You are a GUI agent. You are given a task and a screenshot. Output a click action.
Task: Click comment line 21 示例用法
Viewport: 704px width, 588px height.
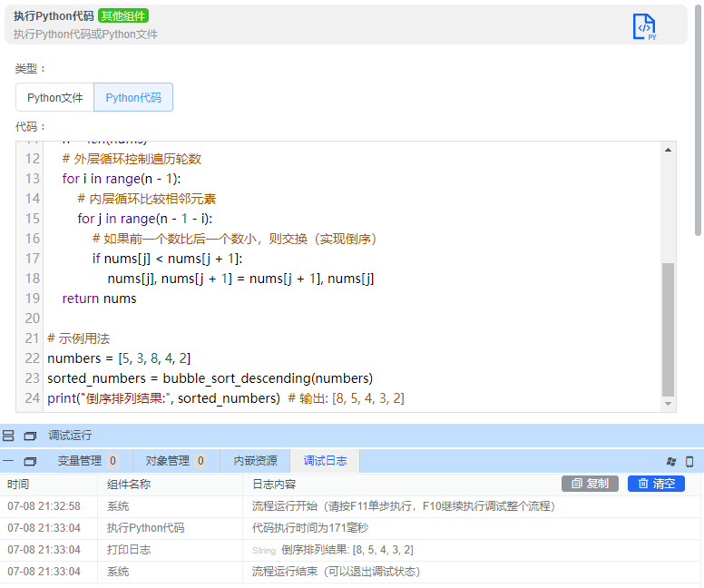[79, 338]
